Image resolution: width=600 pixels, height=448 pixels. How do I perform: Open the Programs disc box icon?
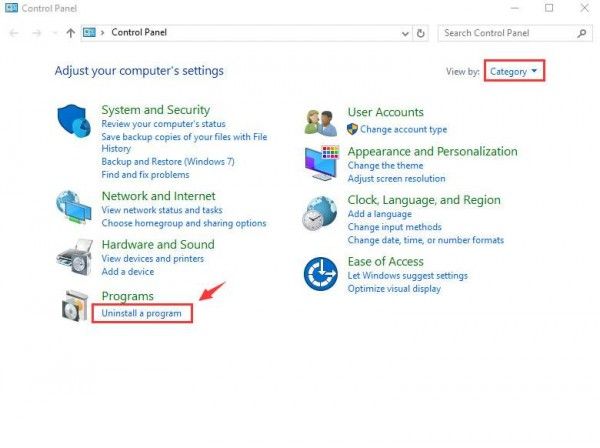pyautogui.click(x=76, y=305)
